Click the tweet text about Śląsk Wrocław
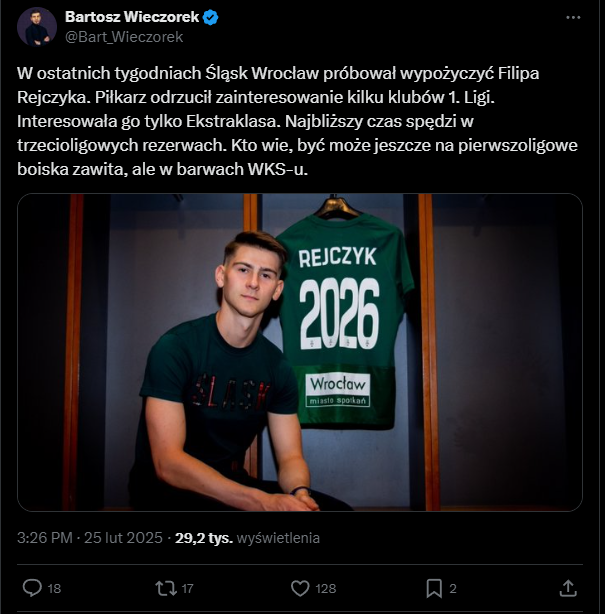This screenshot has height=614, width=605. (300, 122)
